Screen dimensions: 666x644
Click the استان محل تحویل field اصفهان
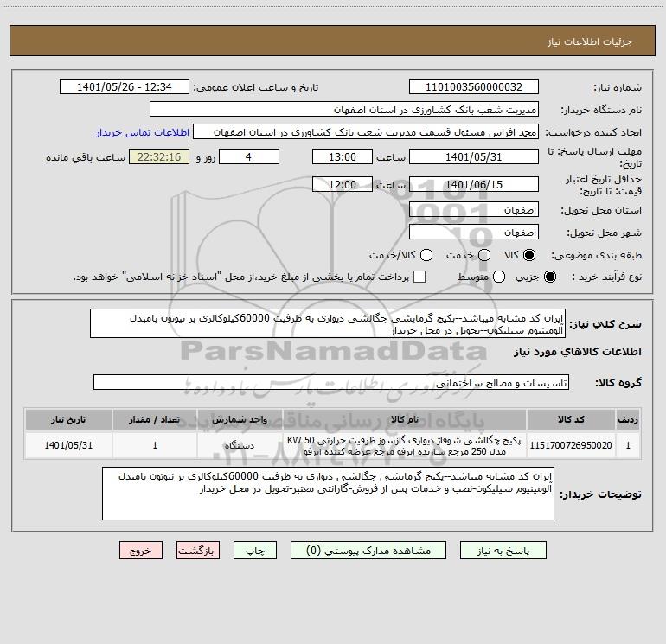pyautogui.click(x=474, y=210)
